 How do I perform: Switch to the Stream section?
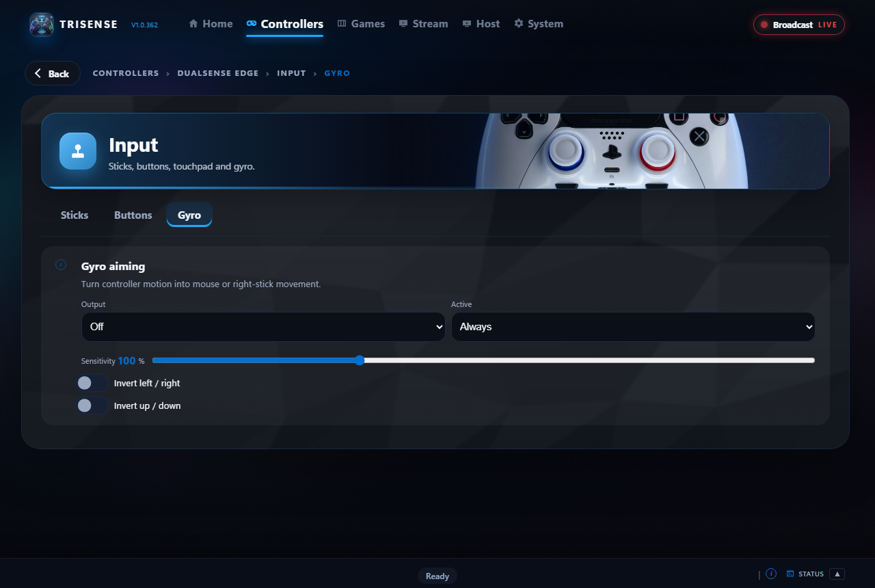click(x=423, y=24)
